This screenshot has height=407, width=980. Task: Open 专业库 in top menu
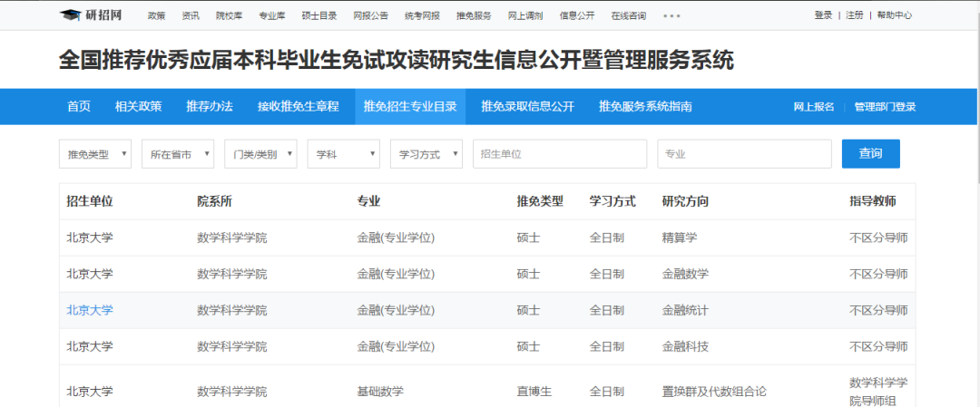272,15
